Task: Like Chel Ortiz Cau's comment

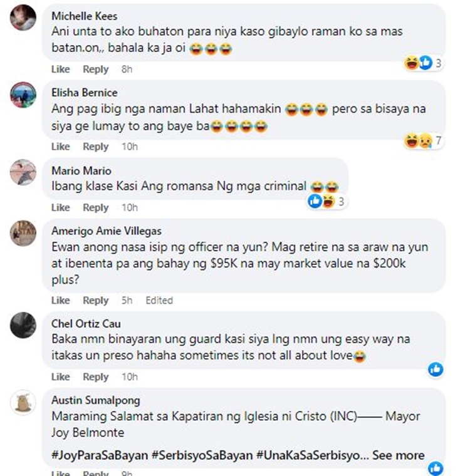Action: point(60,376)
